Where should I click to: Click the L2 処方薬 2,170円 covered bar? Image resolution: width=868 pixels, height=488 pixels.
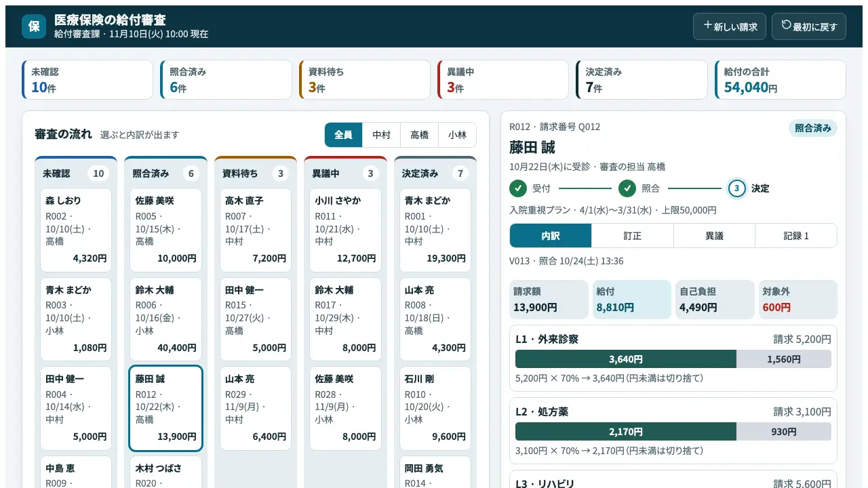[626, 432]
